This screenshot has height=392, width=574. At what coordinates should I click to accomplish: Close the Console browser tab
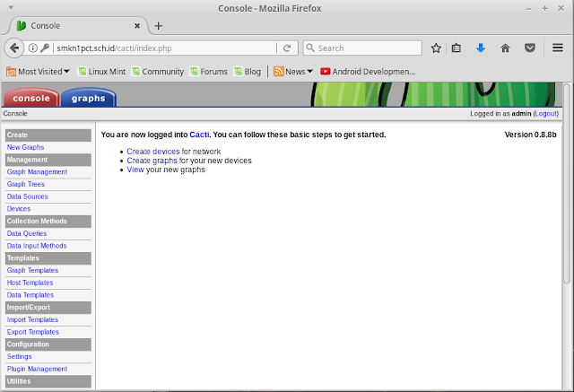[137, 26]
